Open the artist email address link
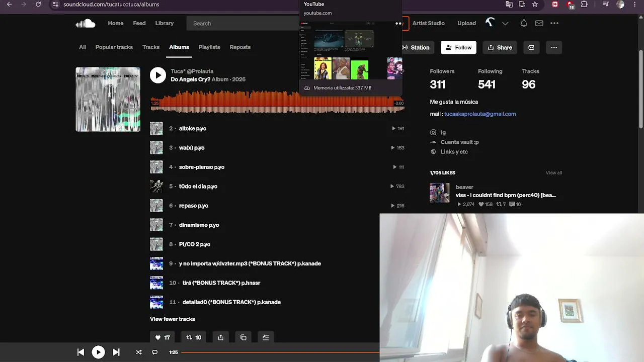The width and height of the screenshot is (644, 362). pyautogui.click(x=480, y=114)
